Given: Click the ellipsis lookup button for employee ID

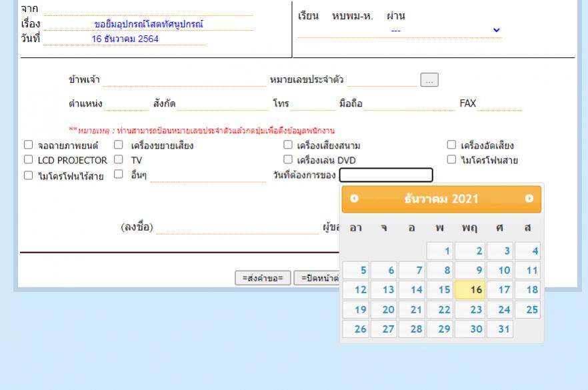Looking at the screenshot, I should pyautogui.click(x=429, y=80).
